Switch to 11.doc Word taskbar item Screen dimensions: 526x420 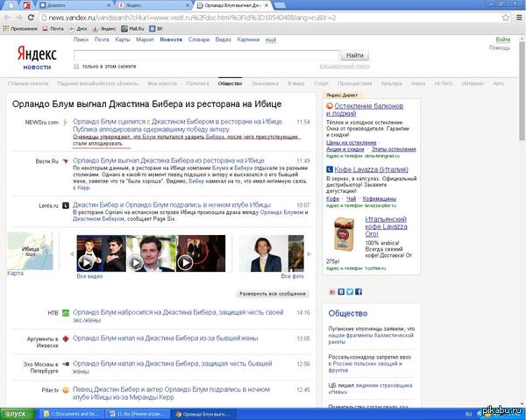(138, 414)
